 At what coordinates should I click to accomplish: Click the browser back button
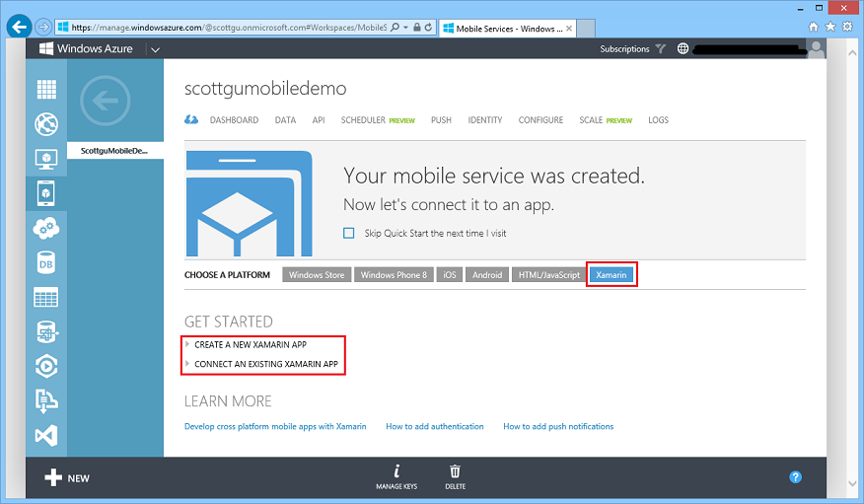(20, 27)
